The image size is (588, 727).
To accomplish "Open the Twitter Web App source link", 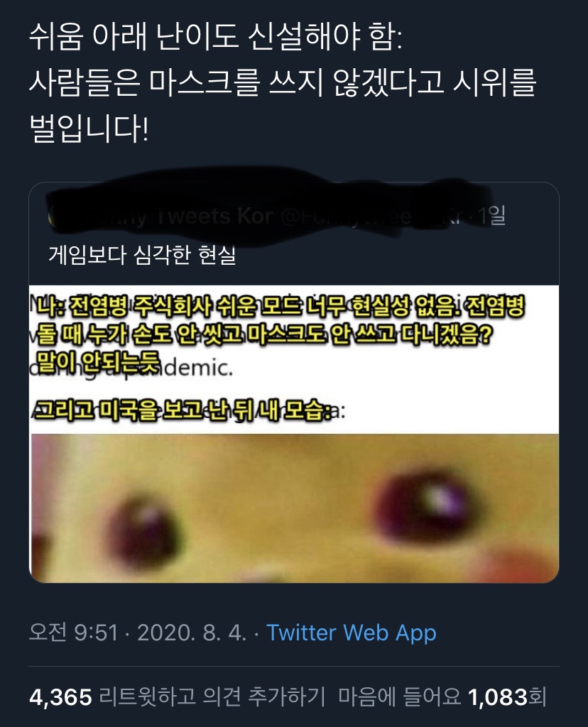I will (x=351, y=633).
